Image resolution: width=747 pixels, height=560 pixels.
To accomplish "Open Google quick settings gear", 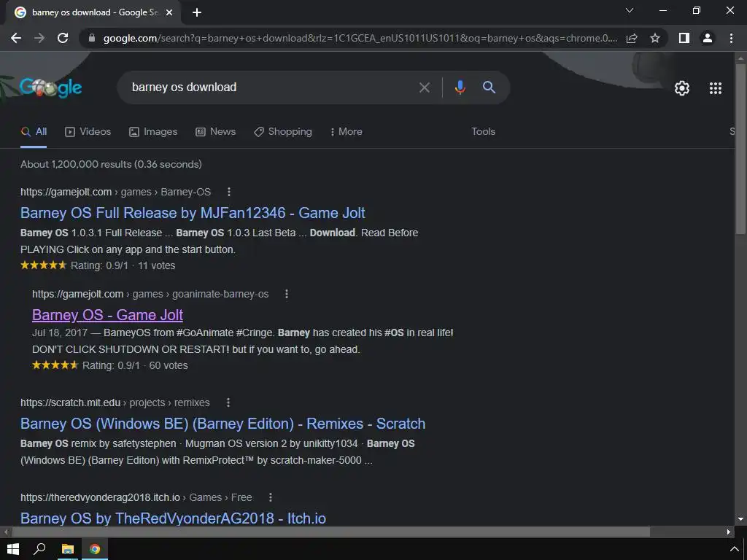I will click(682, 88).
